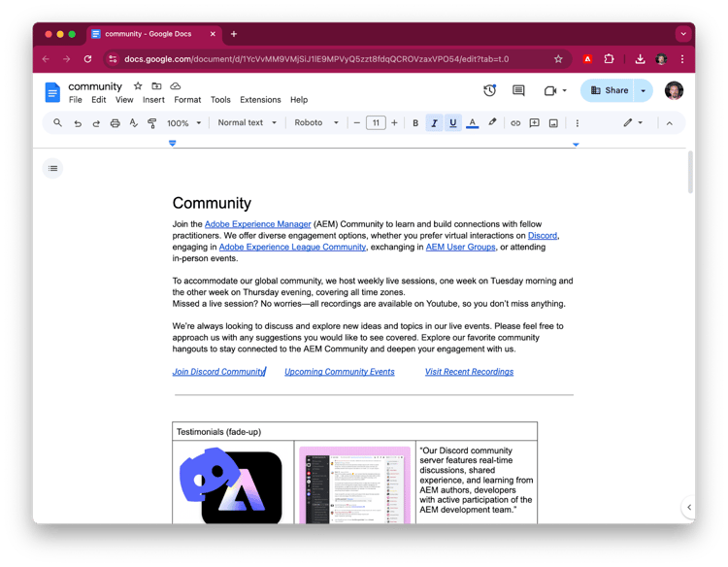Viewport: 728px width, 567px height.
Task: Open the editing mode pencil dropdown
Action: click(x=633, y=122)
